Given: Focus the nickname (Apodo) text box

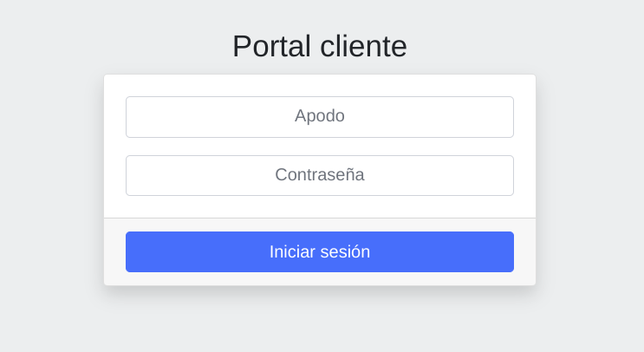Looking at the screenshot, I should click(x=319, y=116).
